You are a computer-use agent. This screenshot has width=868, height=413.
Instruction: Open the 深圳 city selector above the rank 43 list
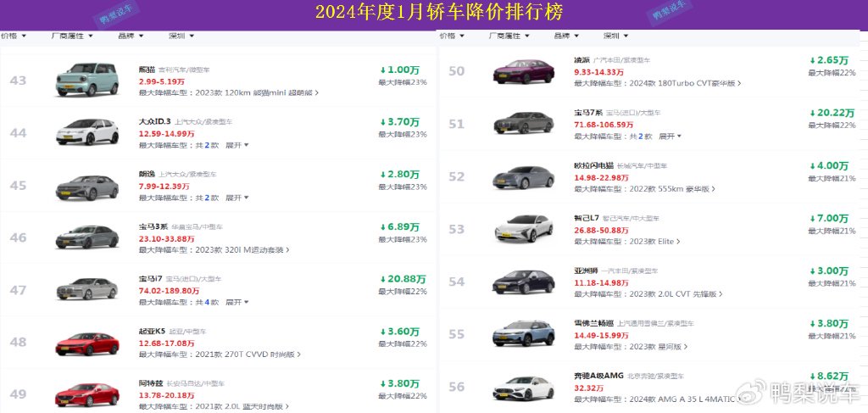pyautogui.click(x=181, y=36)
